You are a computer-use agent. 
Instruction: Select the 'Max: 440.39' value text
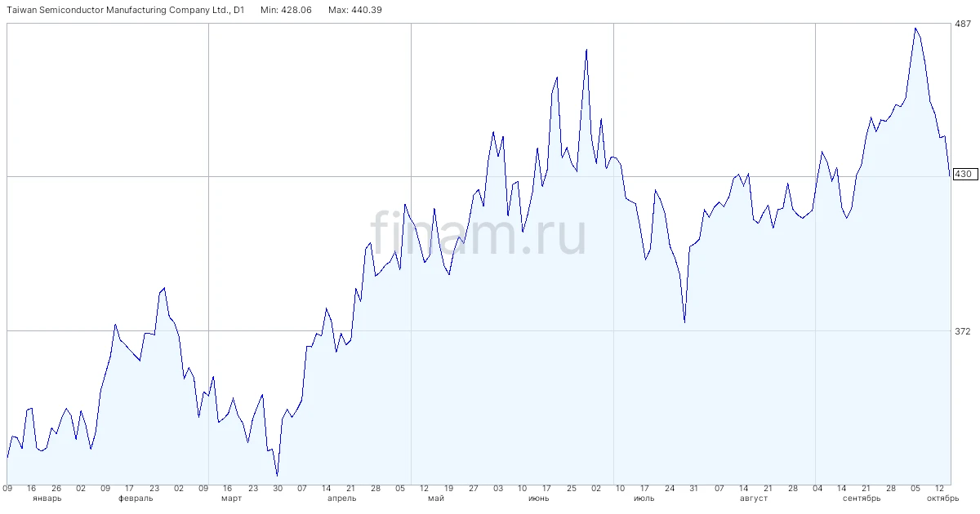(354, 10)
